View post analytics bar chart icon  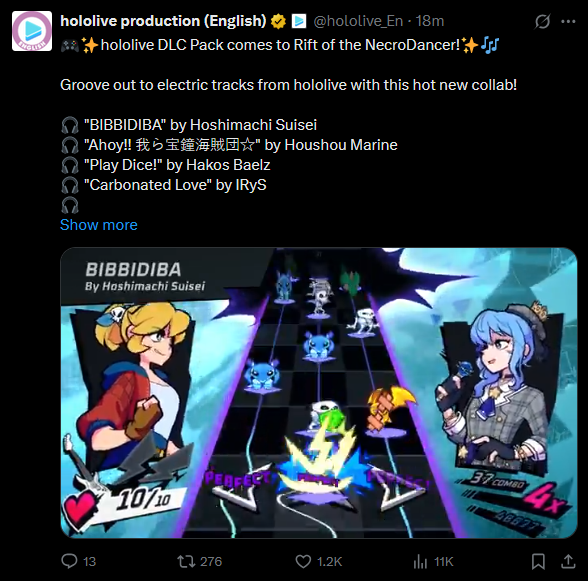[x=420, y=561]
